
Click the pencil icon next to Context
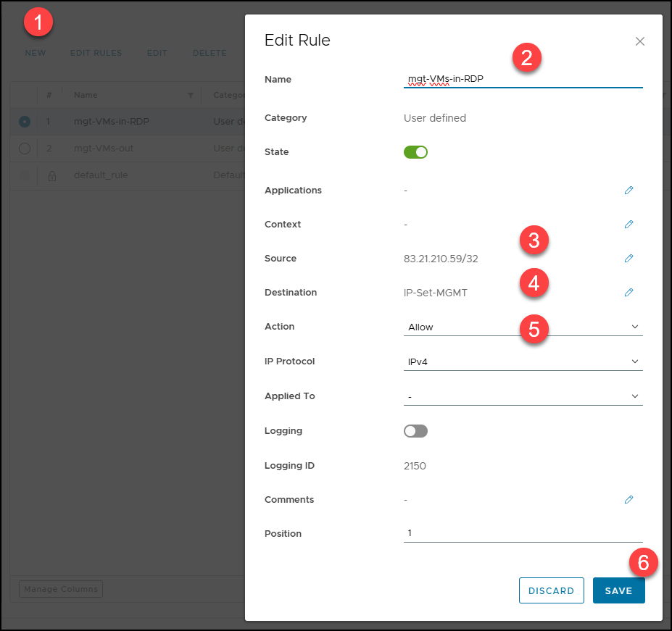coord(629,225)
